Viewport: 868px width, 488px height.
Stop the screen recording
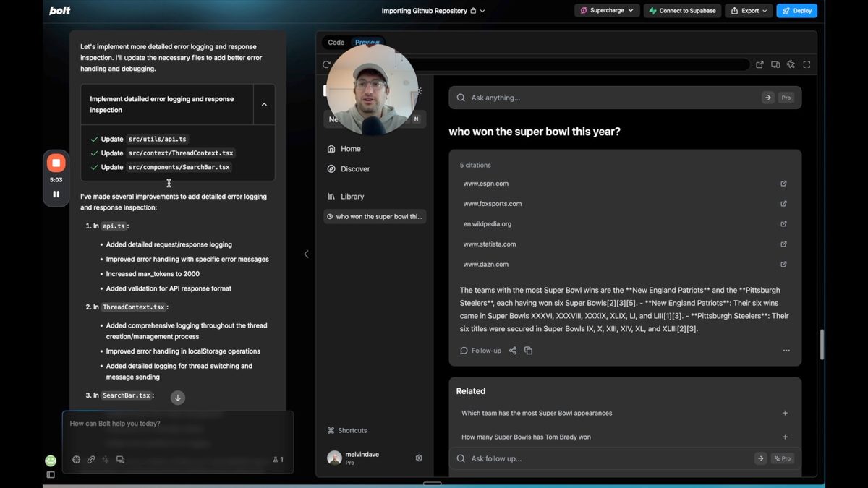tap(56, 163)
